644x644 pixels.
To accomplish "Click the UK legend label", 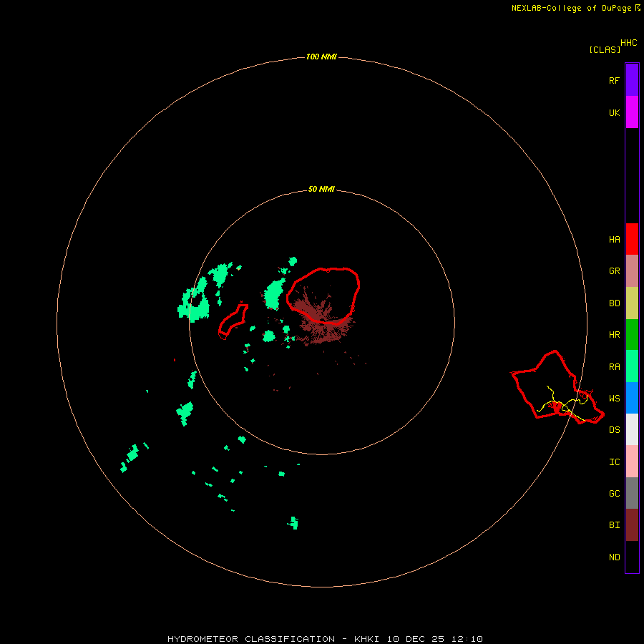I will pos(614,113).
